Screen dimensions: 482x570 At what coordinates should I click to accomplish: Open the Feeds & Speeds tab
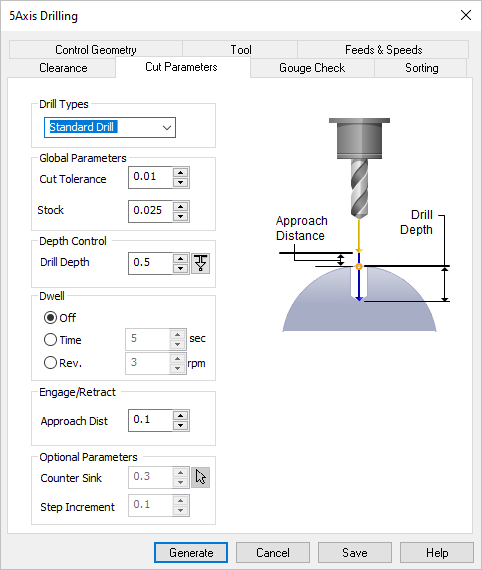tap(383, 50)
